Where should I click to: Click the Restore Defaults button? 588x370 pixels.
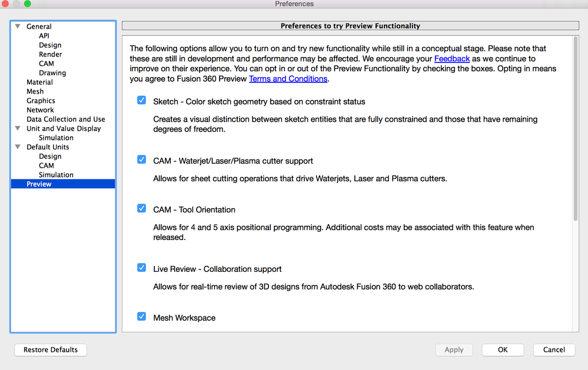click(x=51, y=350)
